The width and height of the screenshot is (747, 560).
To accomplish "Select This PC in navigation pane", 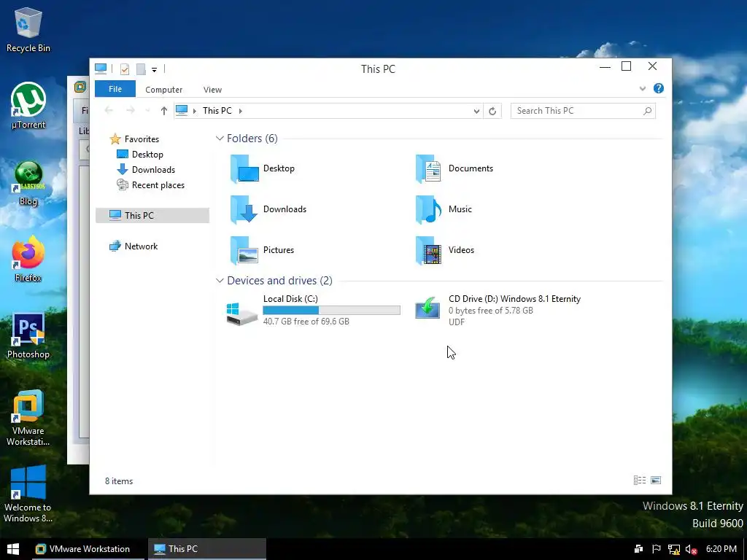I will tap(152, 215).
